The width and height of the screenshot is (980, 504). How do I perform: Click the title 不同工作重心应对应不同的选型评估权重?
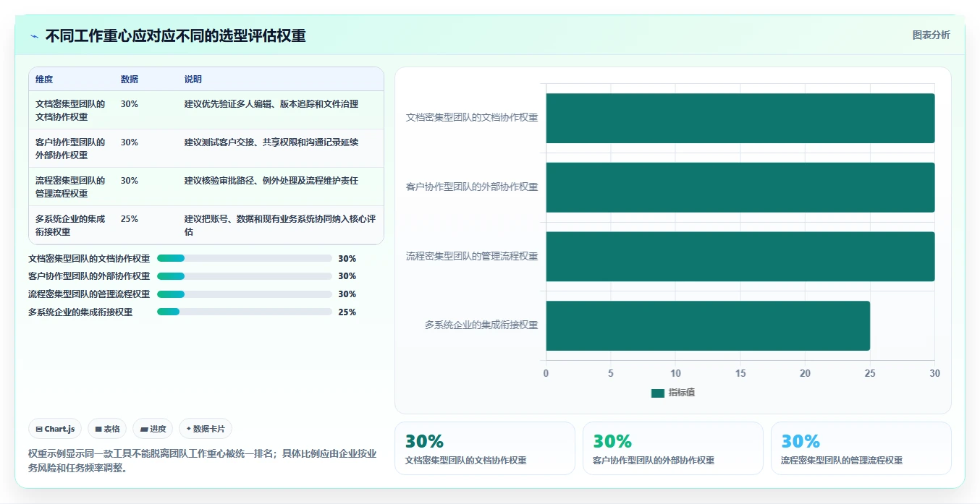pyautogui.click(x=175, y=36)
